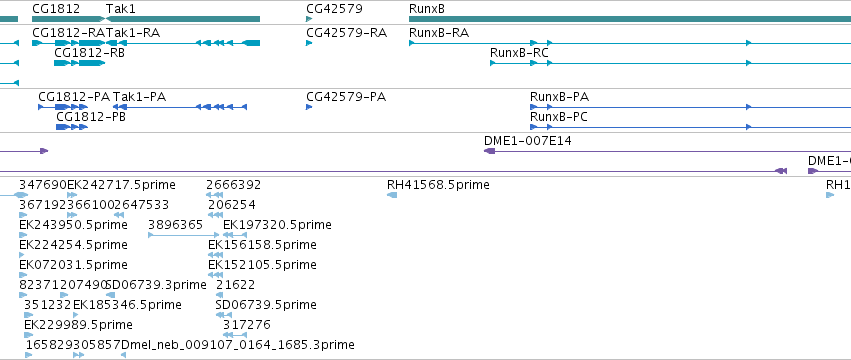Select the 3896365 EST label
The image size is (851, 360).
(175, 225)
